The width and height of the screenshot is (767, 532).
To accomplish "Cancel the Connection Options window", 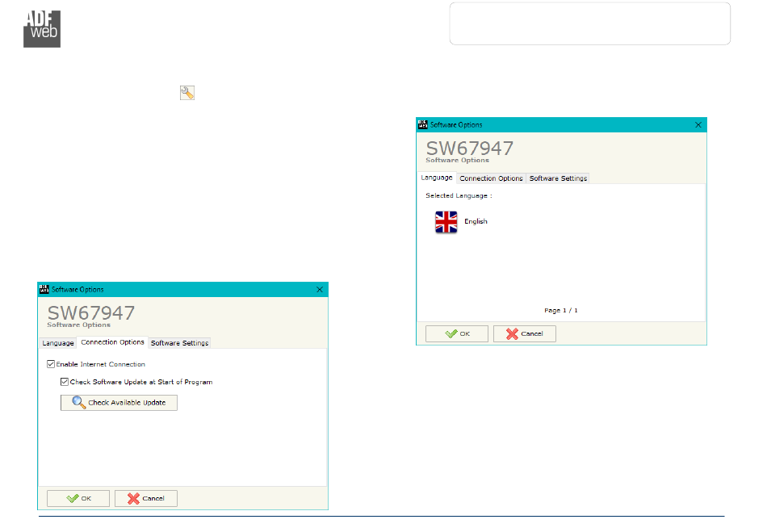I will (x=146, y=498).
